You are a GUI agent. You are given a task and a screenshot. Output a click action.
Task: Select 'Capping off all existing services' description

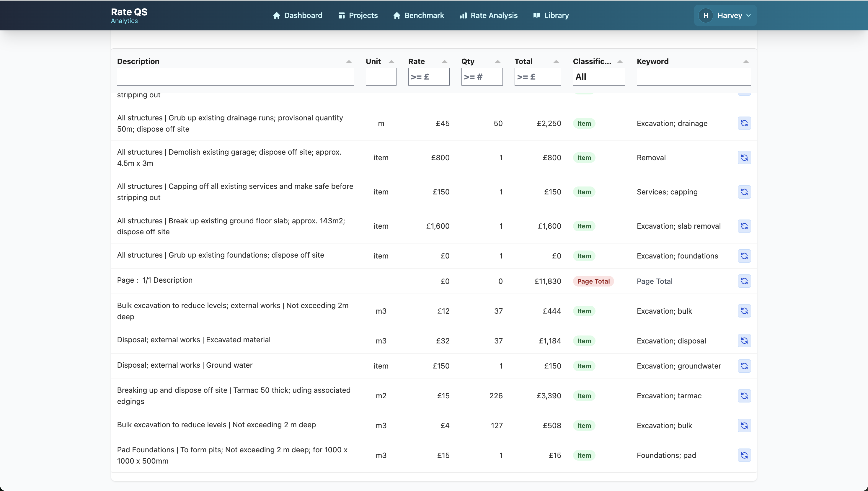pos(235,192)
